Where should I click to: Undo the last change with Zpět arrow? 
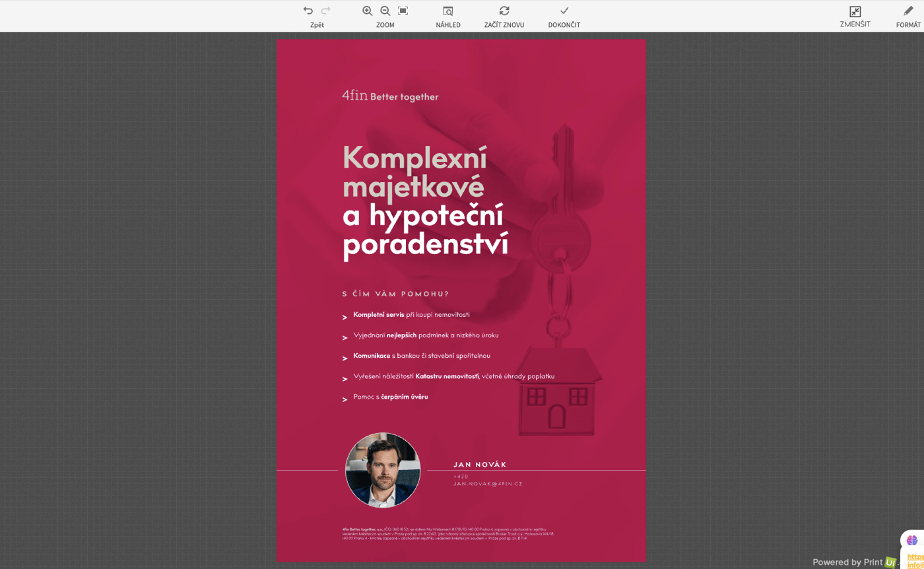coord(308,11)
